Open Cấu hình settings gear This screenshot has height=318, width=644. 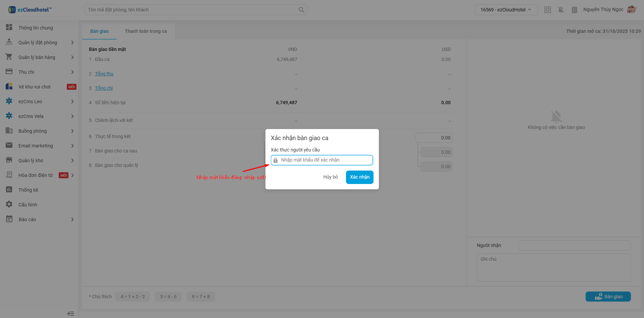[x=9, y=204]
